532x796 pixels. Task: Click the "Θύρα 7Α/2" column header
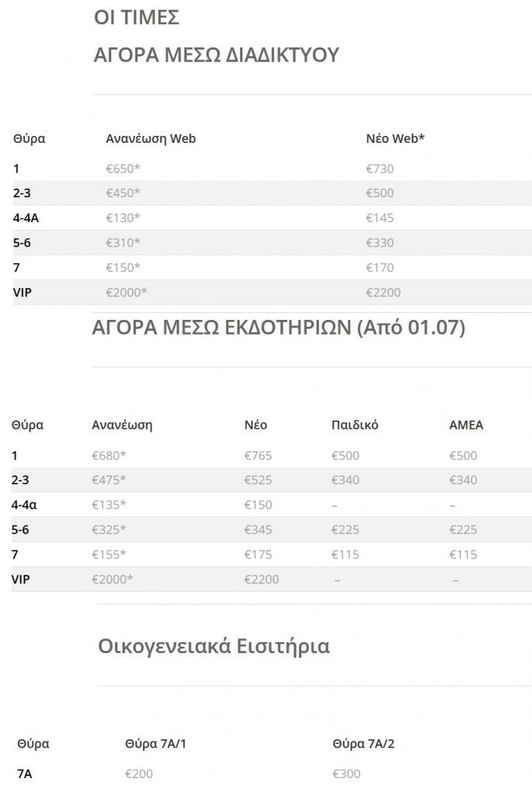click(x=363, y=743)
